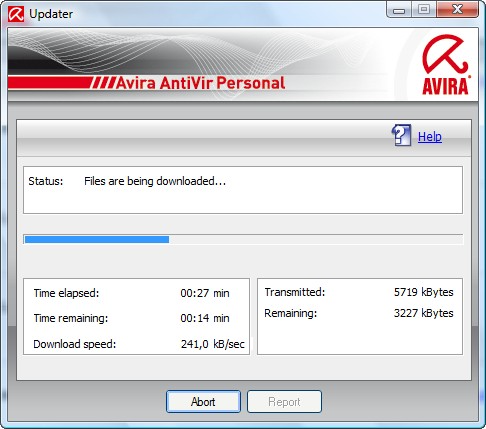Screen dimensions: 486x429
Task: Click the 'Time remaining:' label
Action: (x=71, y=318)
